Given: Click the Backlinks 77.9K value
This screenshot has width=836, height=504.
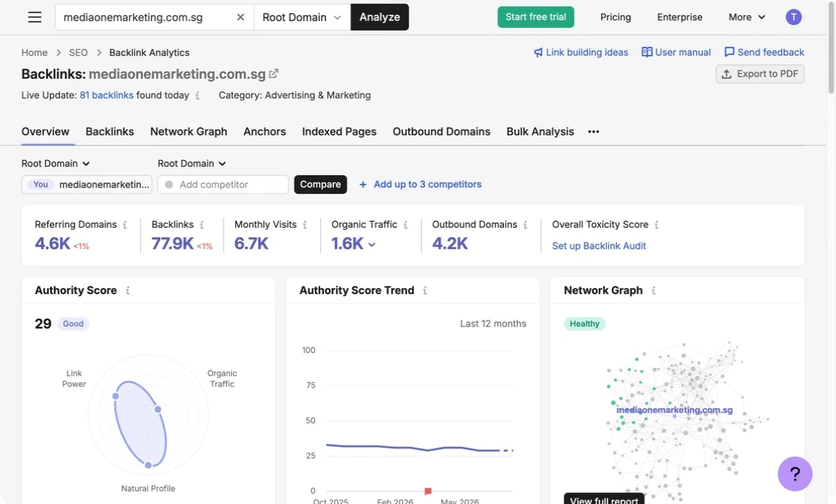Looking at the screenshot, I should (x=172, y=244).
